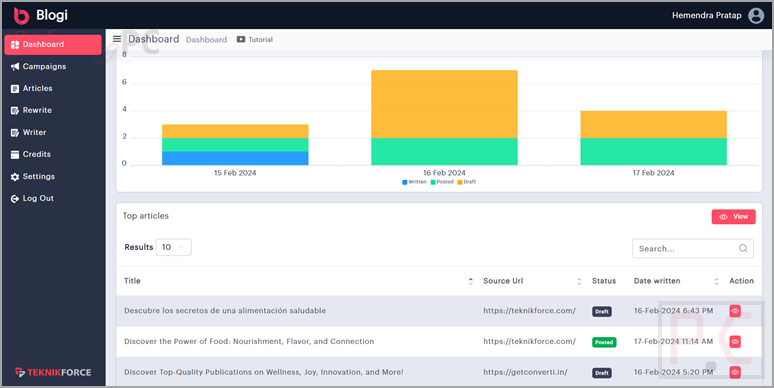Sort the table by Date written
The height and width of the screenshot is (388, 774).
click(x=716, y=281)
